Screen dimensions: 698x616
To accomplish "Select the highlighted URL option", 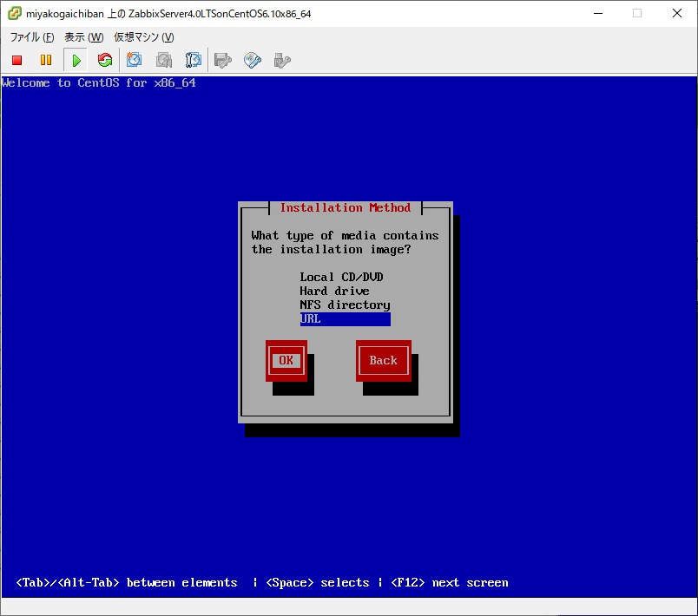I will 345,319.
